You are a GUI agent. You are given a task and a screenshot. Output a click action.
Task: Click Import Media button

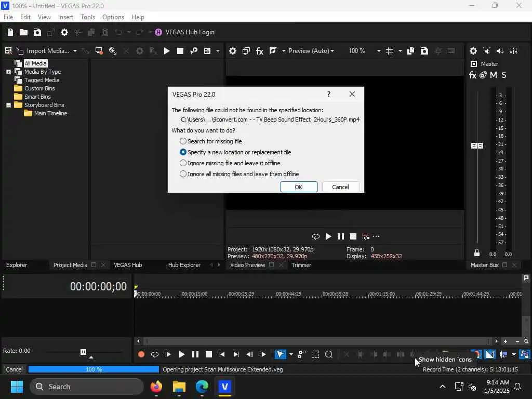click(x=44, y=51)
